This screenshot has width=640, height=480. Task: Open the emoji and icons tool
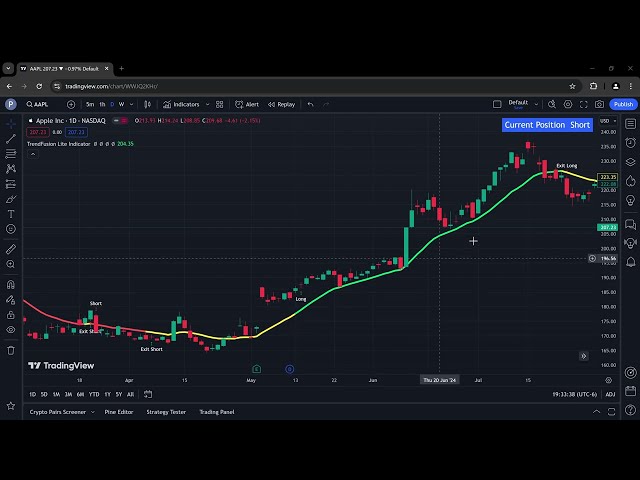click(x=11, y=229)
